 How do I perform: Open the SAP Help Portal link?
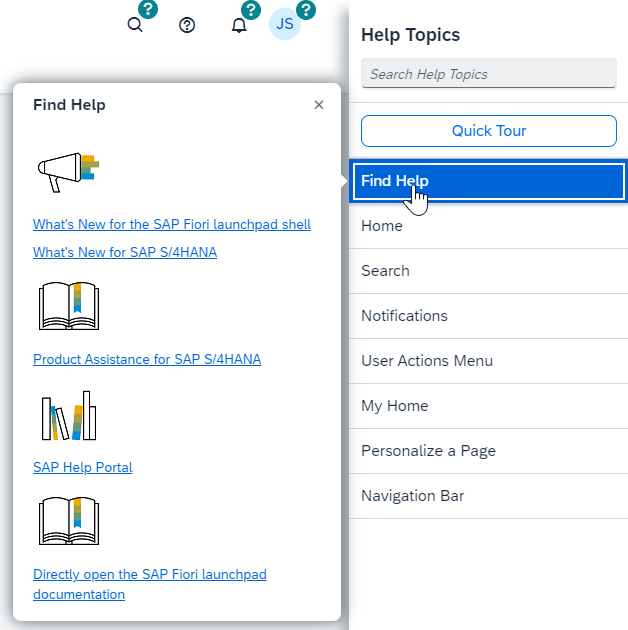click(x=83, y=467)
